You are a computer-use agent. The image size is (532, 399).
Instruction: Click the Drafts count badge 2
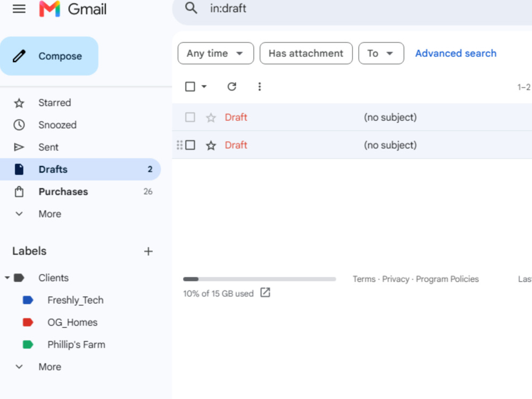pos(150,169)
